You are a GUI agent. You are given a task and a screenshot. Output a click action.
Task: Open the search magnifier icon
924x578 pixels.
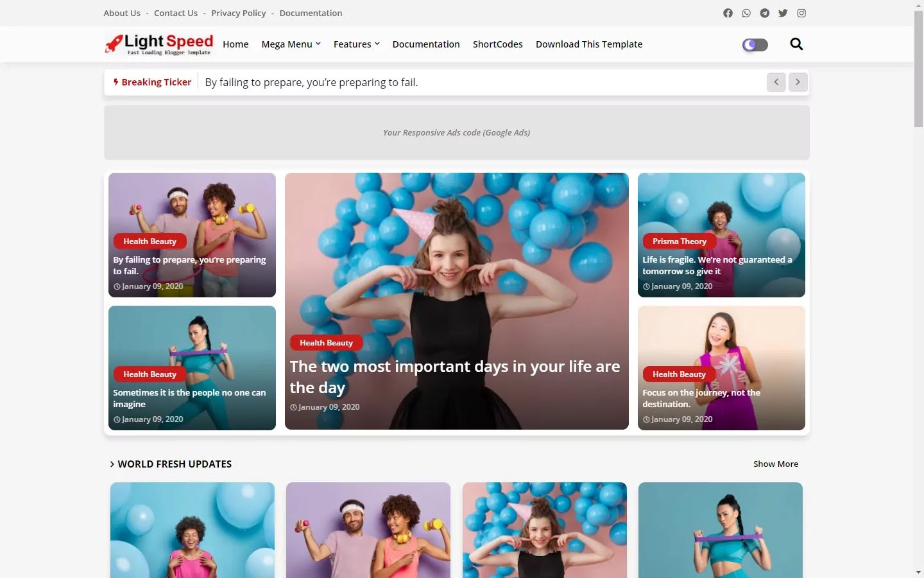[796, 44]
